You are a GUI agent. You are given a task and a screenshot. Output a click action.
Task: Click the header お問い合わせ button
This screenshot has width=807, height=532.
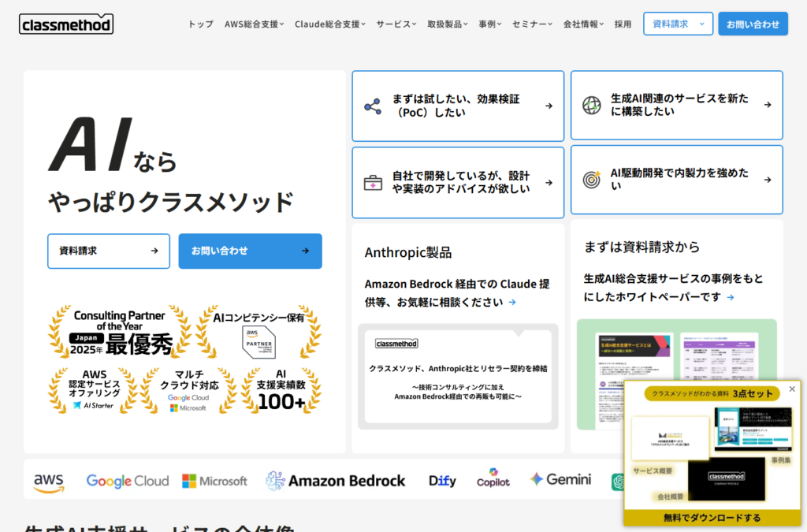tap(753, 24)
